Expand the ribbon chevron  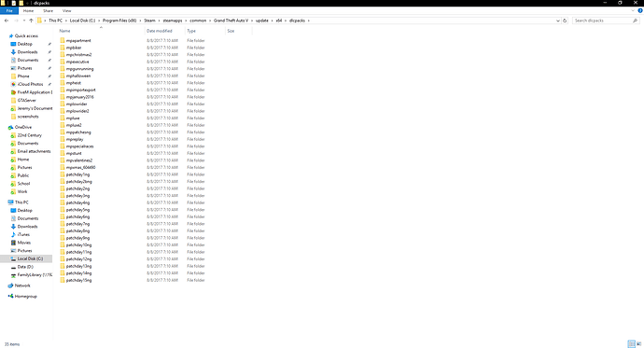coord(633,10)
